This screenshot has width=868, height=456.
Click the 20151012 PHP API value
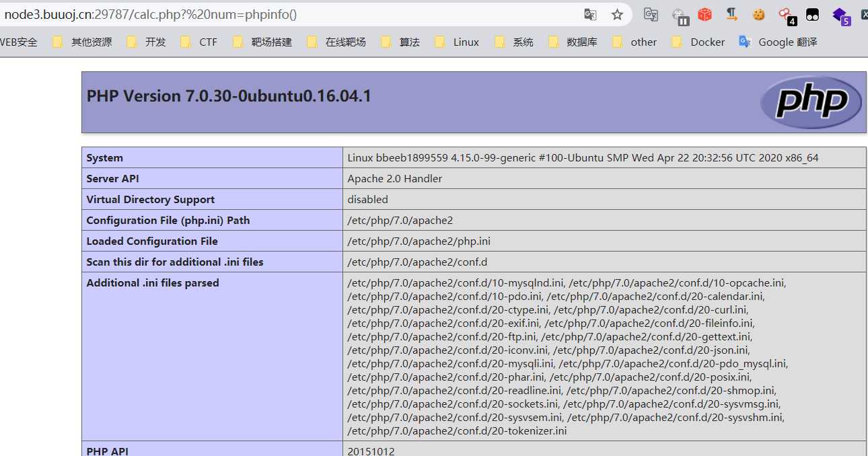pos(371,450)
